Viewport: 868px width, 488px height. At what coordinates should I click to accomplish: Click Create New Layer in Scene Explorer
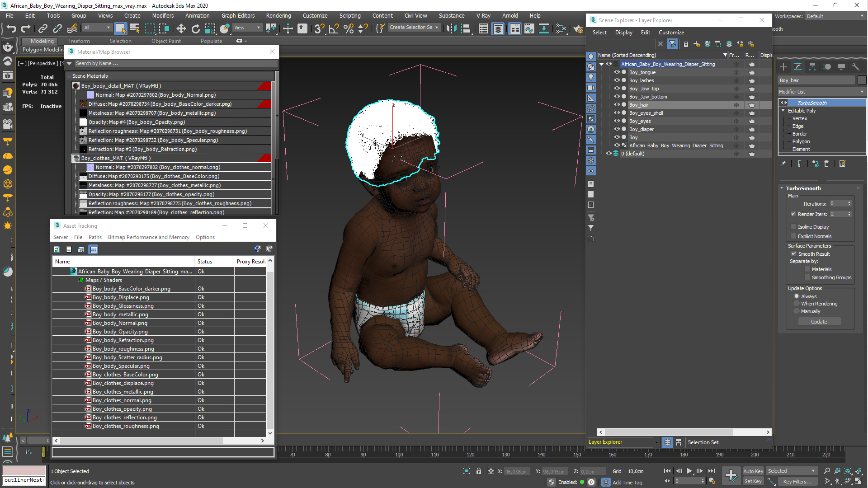(x=697, y=44)
